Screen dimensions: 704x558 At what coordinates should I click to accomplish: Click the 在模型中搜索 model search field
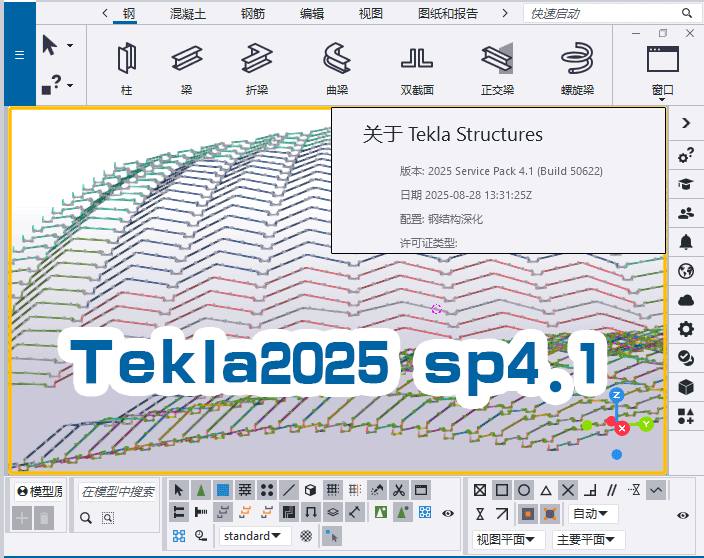[x=118, y=492]
